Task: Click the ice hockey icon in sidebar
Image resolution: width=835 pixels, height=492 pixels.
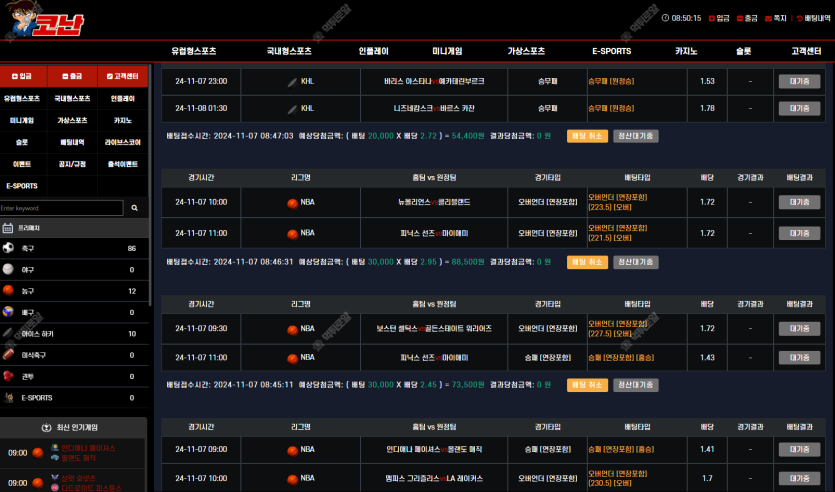Action: tap(9, 333)
